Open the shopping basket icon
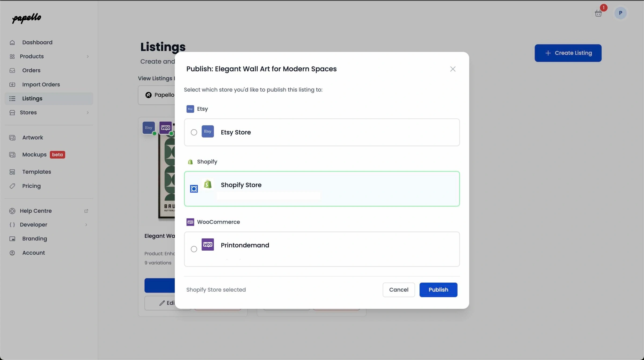 tap(598, 13)
